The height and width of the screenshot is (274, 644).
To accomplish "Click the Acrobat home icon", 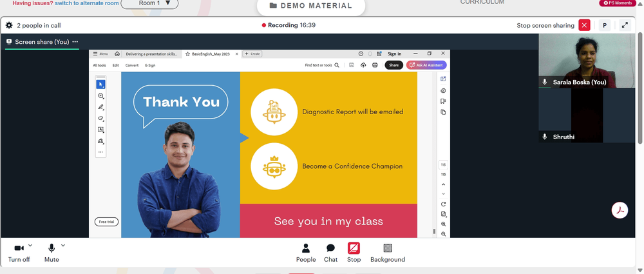I will pyautogui.click(x=117, y=54).
